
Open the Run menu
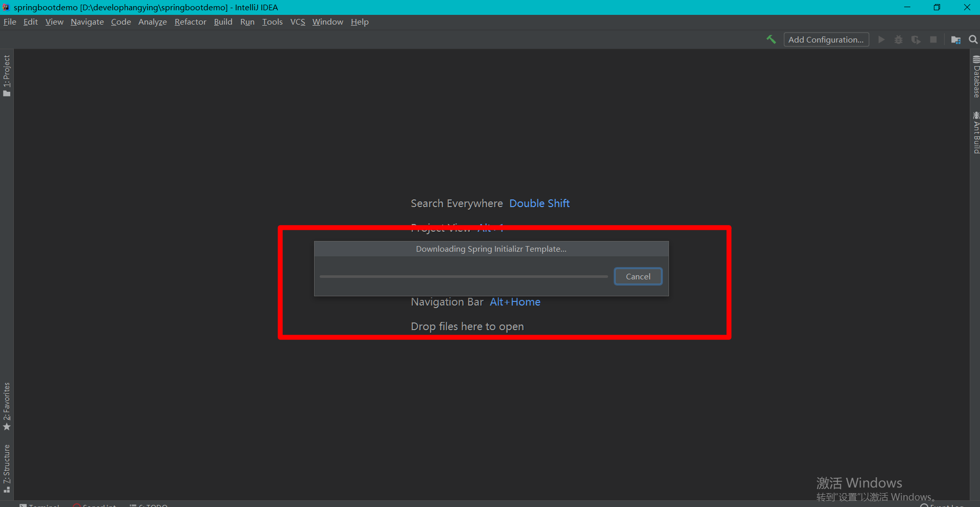[247, 22]
